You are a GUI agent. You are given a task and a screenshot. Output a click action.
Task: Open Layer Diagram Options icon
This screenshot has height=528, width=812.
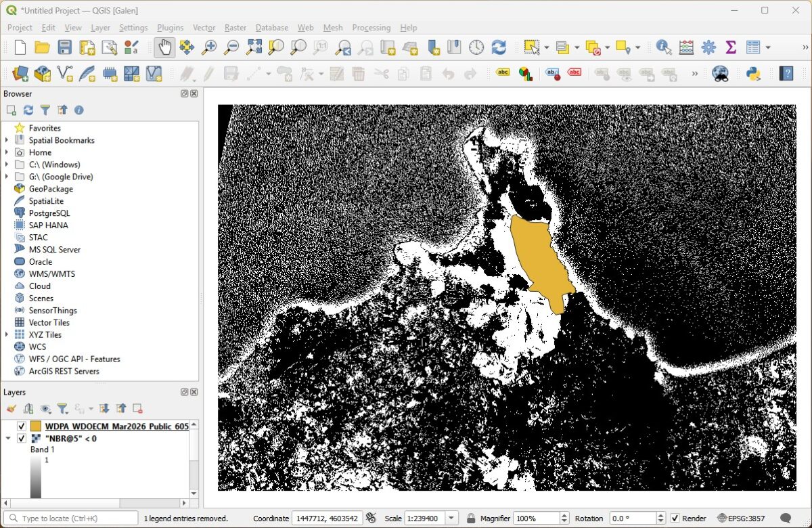pyautogui.click(x=525, y=73)
